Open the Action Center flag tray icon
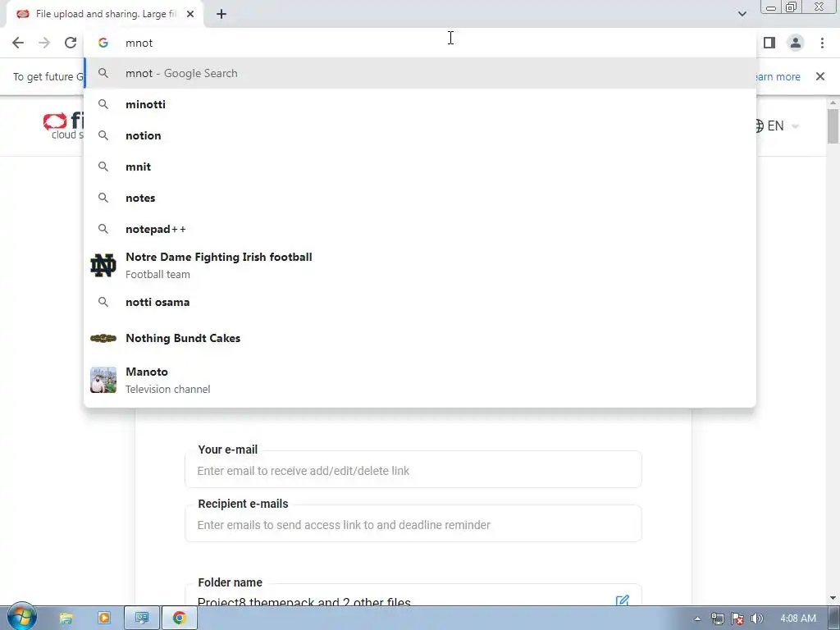This screenshot has width=840, height=630. (x=737, y=619)
